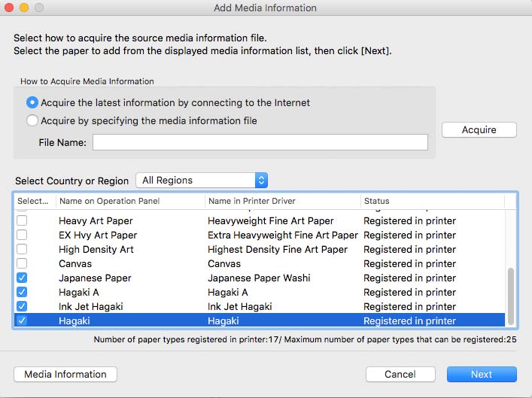
Task: Open the All Regions dropdown
Action: (x=202, y=180)
